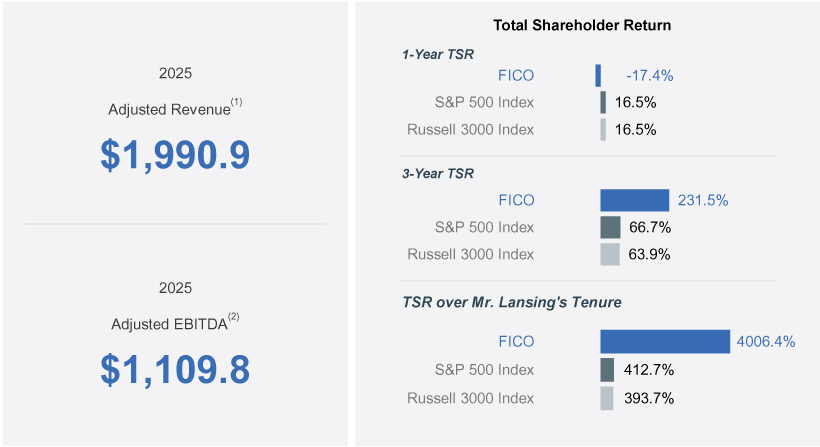
Task: Click the TSR over Mr. Lansing's Tenure heading
Action: [512, 302]
